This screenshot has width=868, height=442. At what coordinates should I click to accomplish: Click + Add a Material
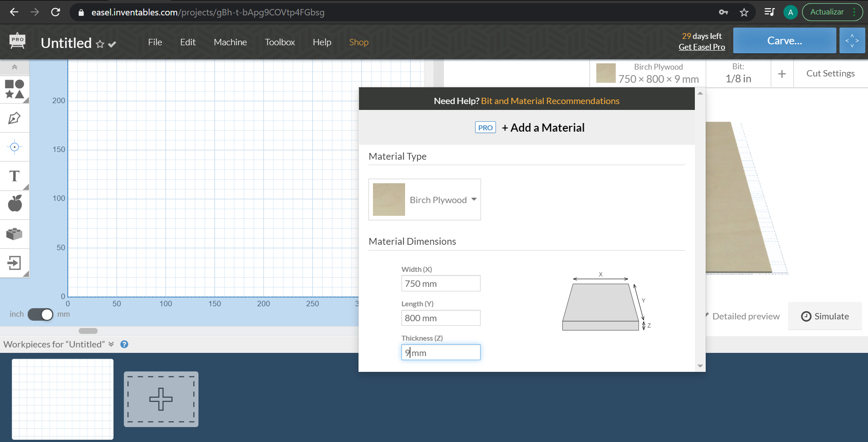pyautogui.click(x=543, y=128)
